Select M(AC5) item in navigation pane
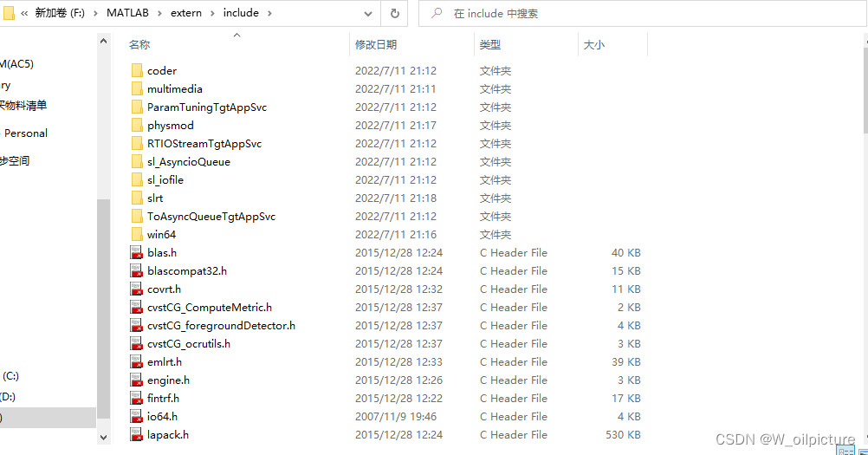Screen dimensions: 868x455 click(16, 63)
